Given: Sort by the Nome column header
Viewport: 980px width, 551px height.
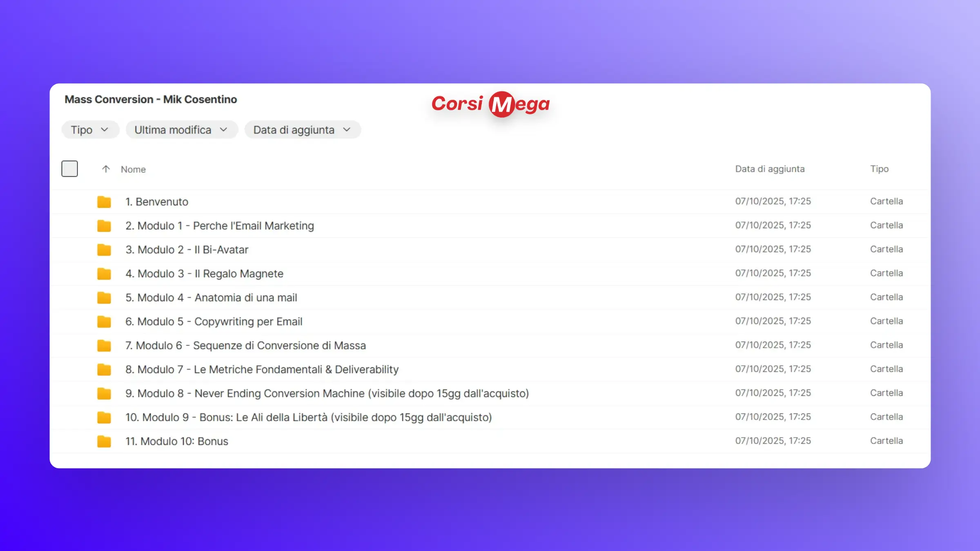Looking at the screenshot, I should coord(133,169).
